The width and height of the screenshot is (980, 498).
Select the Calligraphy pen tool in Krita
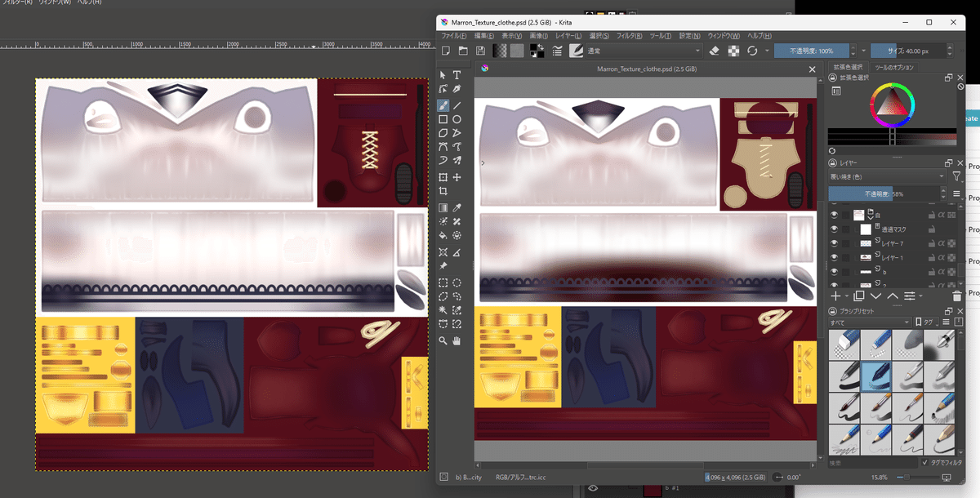[457, 89]
